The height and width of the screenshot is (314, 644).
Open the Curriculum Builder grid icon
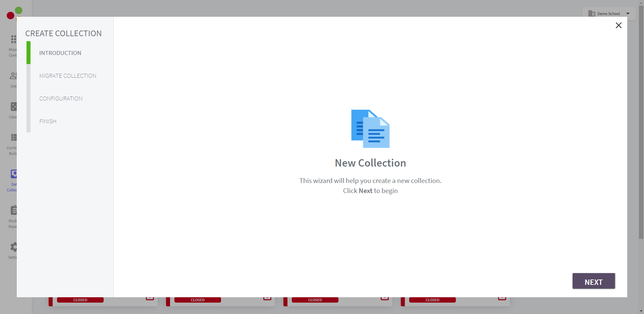pyautogui.click(x=13, y=137)
